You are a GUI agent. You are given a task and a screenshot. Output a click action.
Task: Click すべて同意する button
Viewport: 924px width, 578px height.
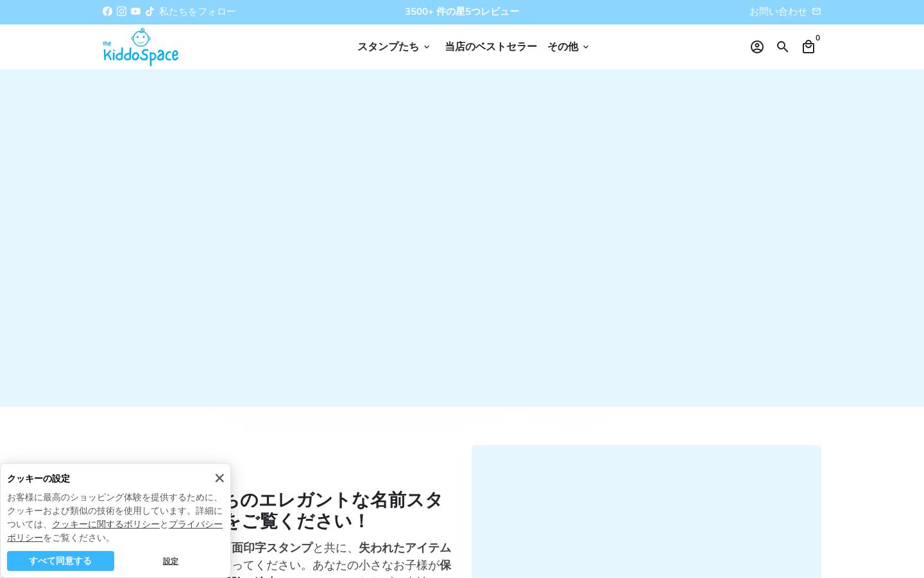click(60, 561)
